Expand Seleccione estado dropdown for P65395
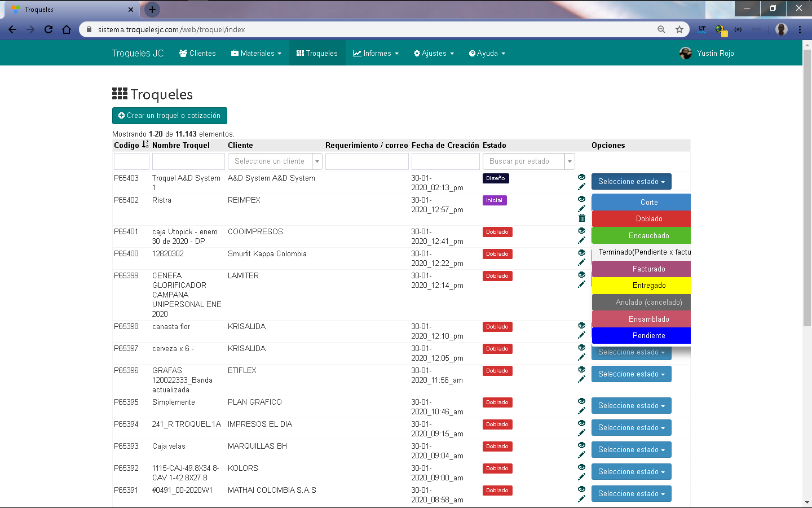This screenshot has width=812, height=508. tap(631, 406)
